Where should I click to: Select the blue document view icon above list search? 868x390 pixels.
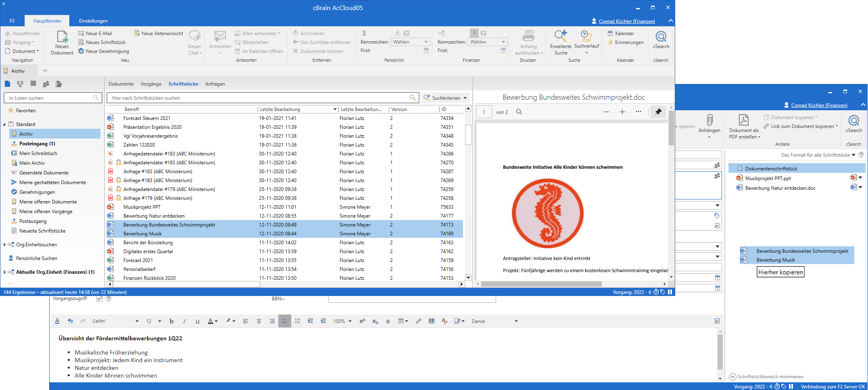[7, 84]
